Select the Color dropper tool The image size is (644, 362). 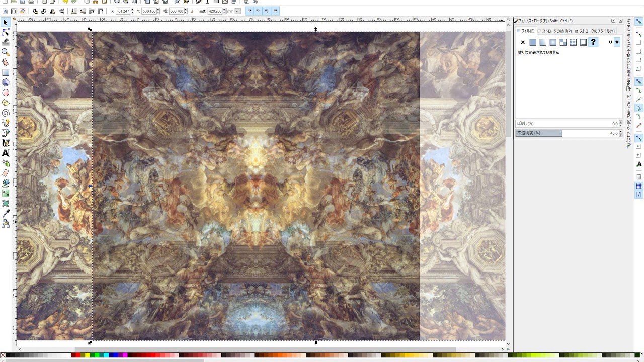(6, 213)
